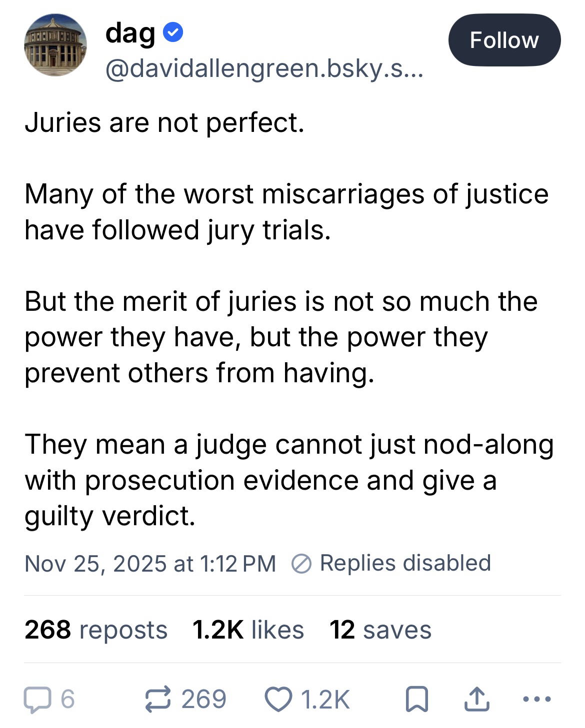Click the blue verified checkmark badge
585x728 pixels.
173,33
